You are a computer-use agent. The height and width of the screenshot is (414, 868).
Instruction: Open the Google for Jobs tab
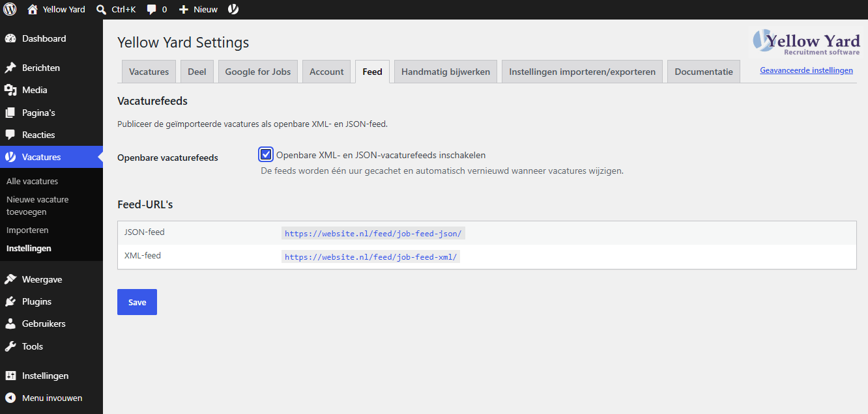coord(258,72)
